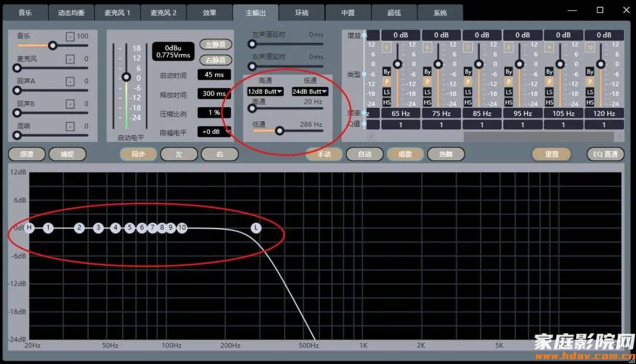This screenshot has height=364, width=636.
Task: Click the 65 Hz band gain fader knob
Action: (397, 64)
